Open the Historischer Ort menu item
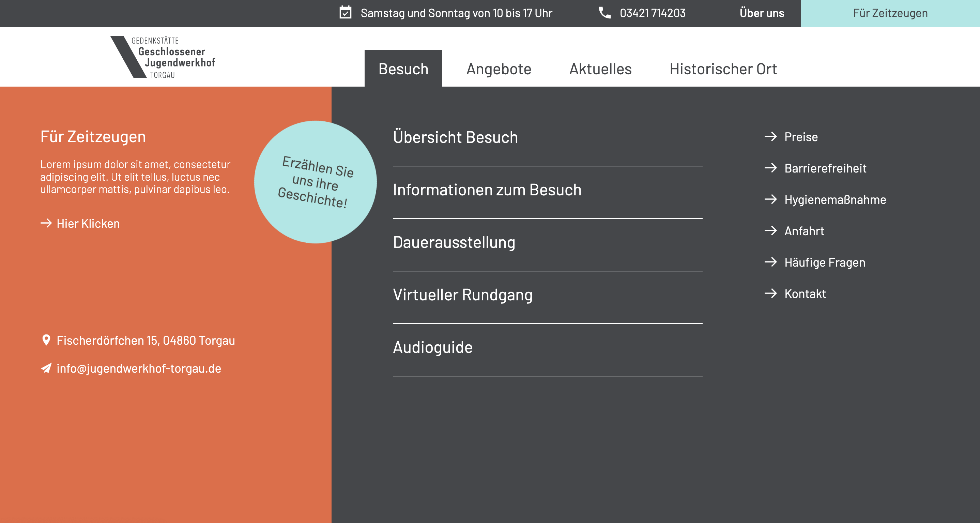 coord(723,69)
